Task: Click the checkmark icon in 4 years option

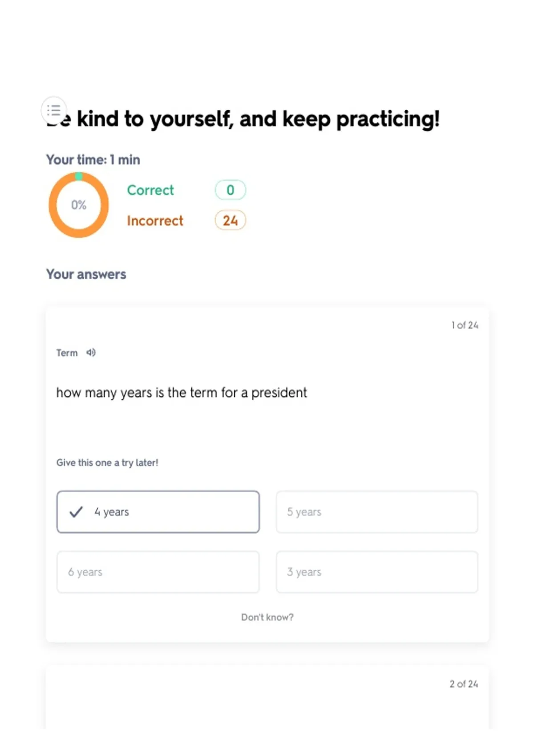Action: click(76, 512)
